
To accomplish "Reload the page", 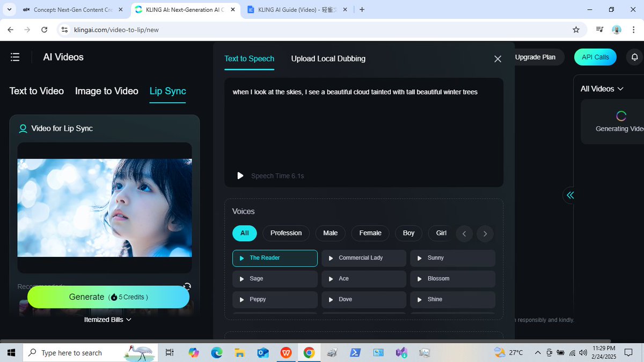I will click(x=44, y=30).
